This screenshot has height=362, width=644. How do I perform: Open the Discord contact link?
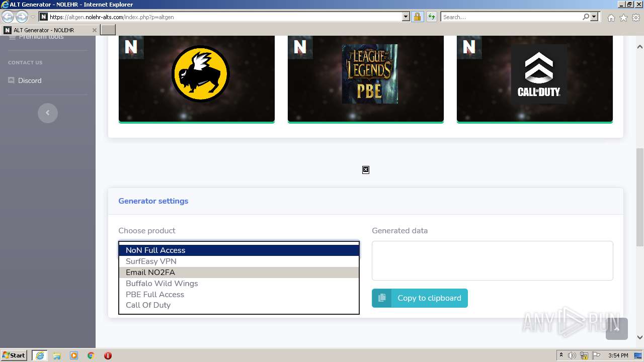[30, 80]
